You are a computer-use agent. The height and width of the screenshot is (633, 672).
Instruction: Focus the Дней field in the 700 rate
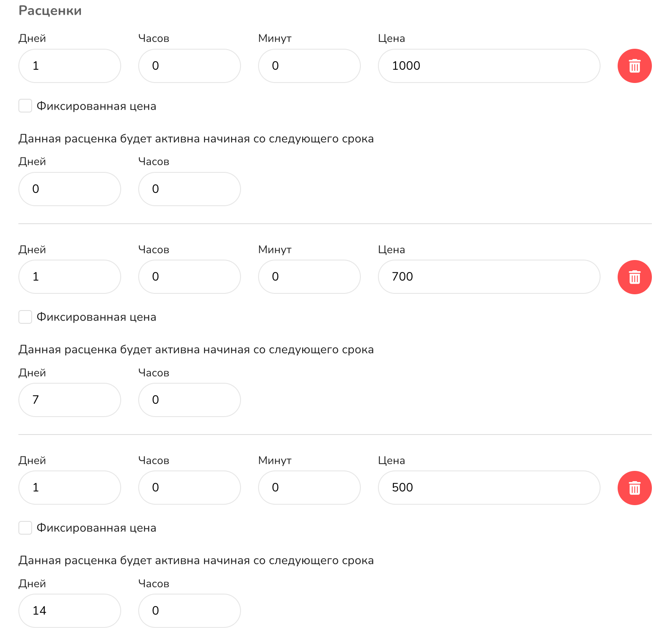pos(70,277)
